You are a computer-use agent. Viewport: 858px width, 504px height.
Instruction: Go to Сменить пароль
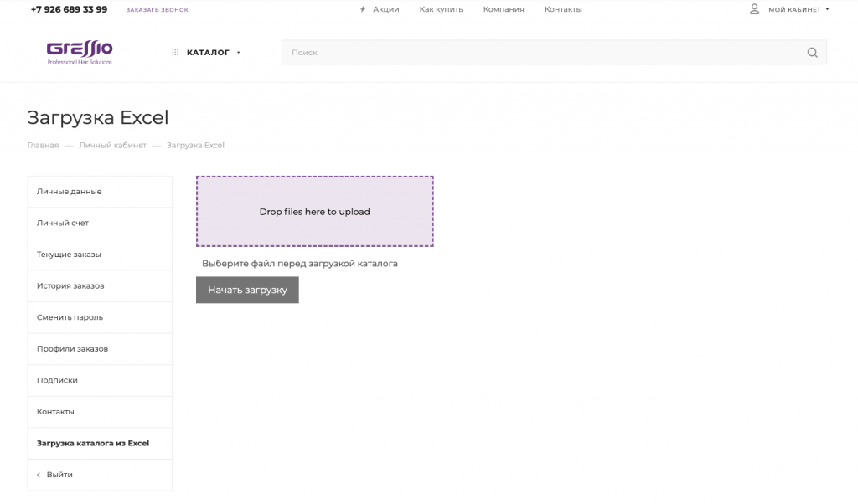click(70, 317)
